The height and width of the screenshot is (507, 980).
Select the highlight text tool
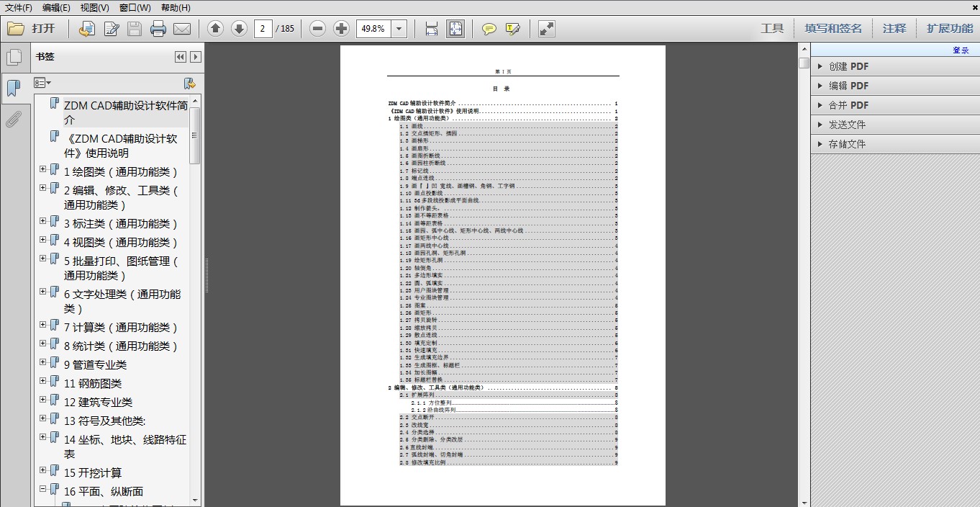(x=513, y=29)
